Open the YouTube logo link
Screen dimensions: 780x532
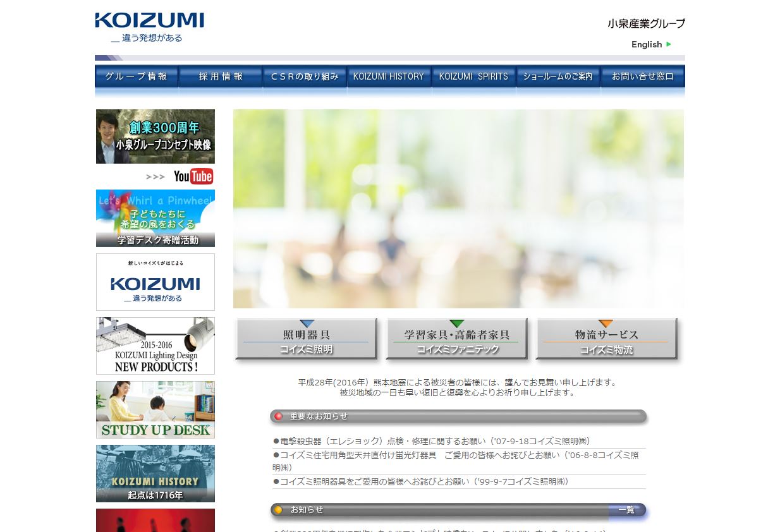click(x=193, y=176)
